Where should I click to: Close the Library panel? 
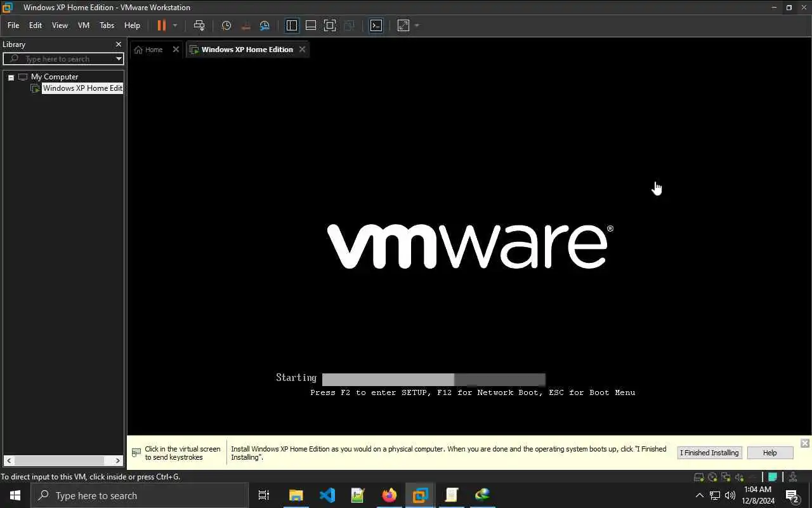[x=118, y=44]
